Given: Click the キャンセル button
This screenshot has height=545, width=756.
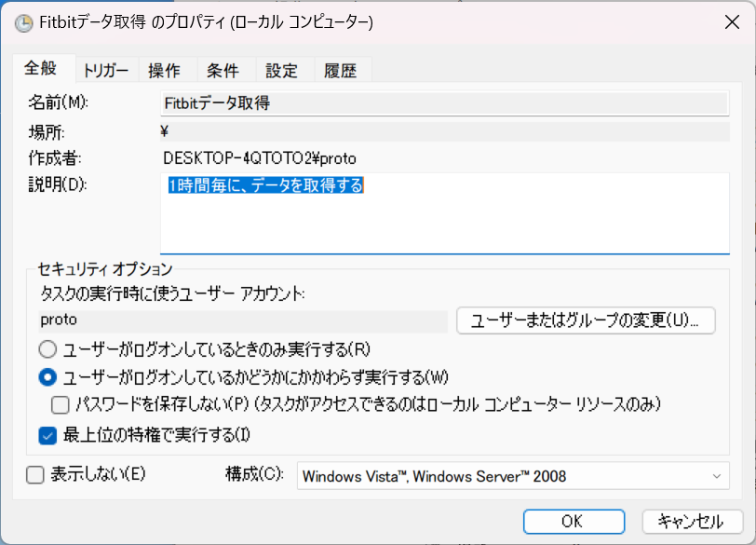Looking at the screenshot, I should pyautogui.click(x=690, y=521).
